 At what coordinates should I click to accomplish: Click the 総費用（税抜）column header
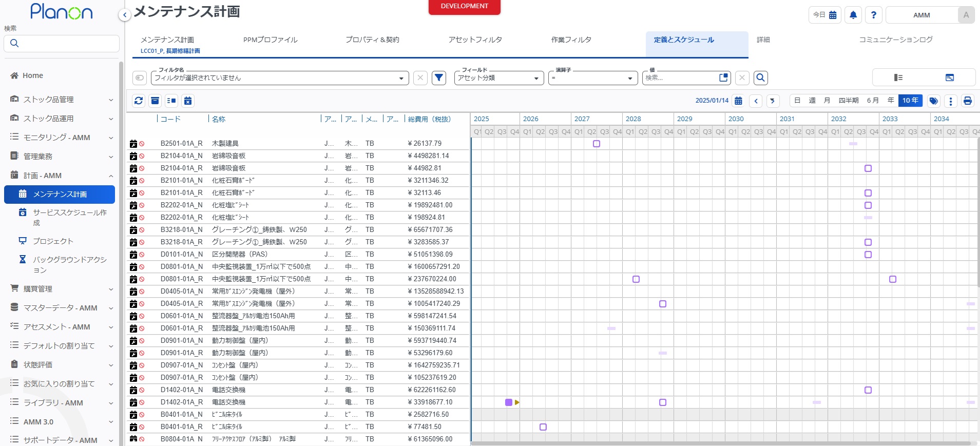(x=429, y=119)
